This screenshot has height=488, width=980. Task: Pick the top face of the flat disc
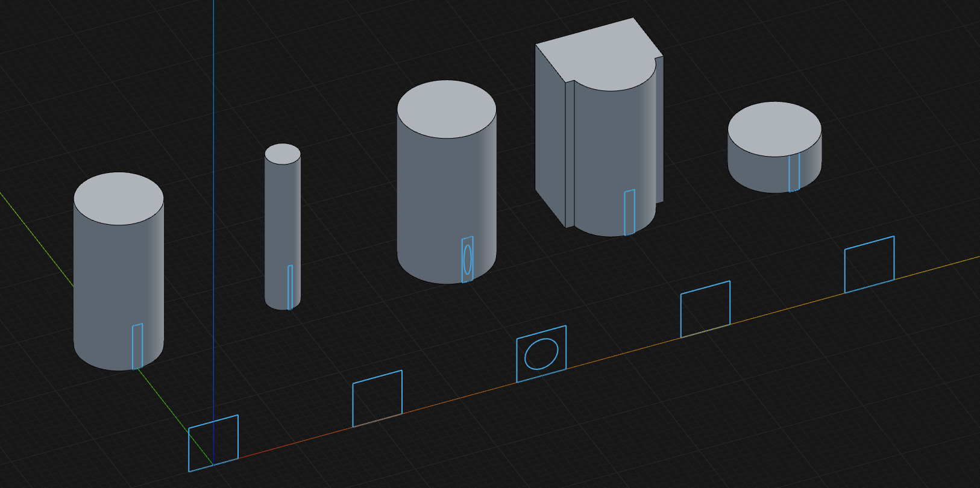click(774, 129)
